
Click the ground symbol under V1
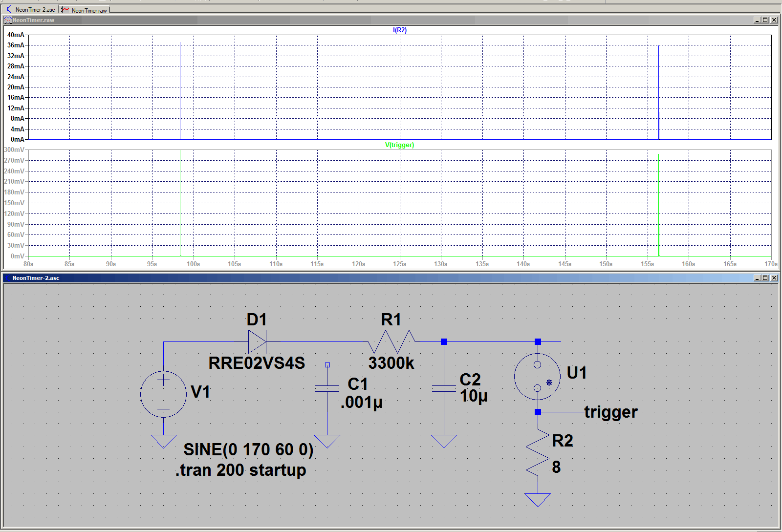[x=163, y=441]
